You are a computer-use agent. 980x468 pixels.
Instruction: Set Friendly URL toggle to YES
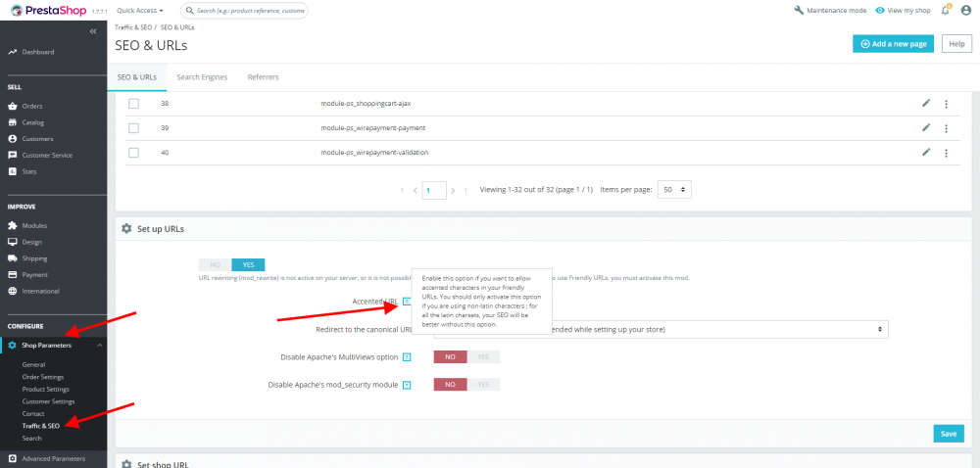248,264
